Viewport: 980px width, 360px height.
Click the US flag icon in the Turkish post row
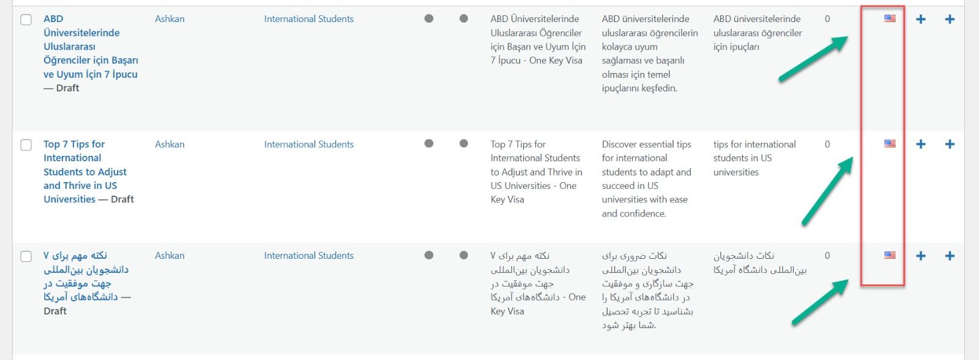890,18
